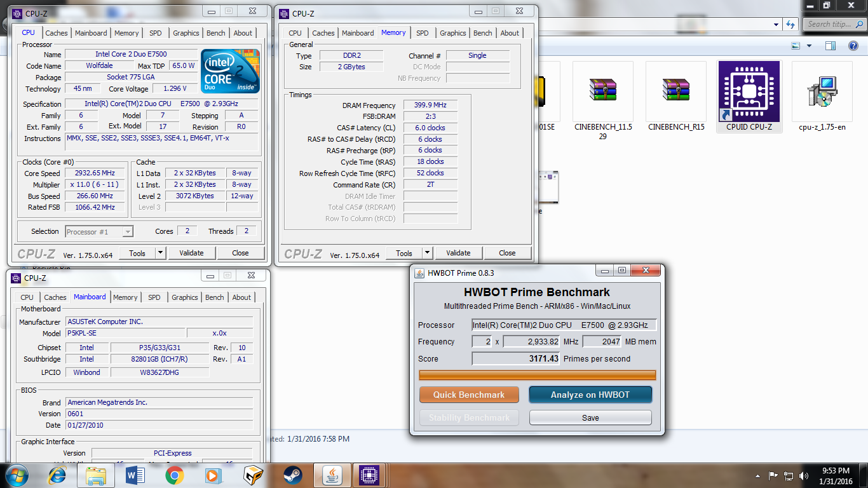Click the taskbar volume speaker icon
This screenshot has width=868, height=488.
[x=804, y=475]
